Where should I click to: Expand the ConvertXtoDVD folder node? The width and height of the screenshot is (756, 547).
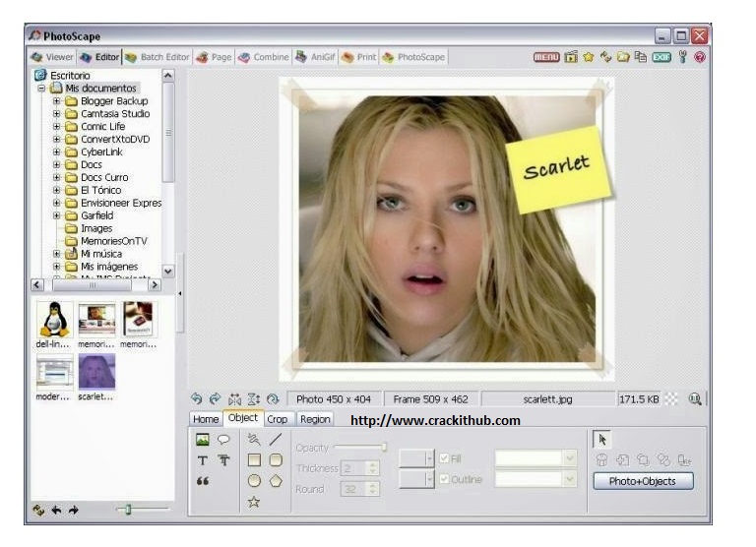(x=56, y=140)
